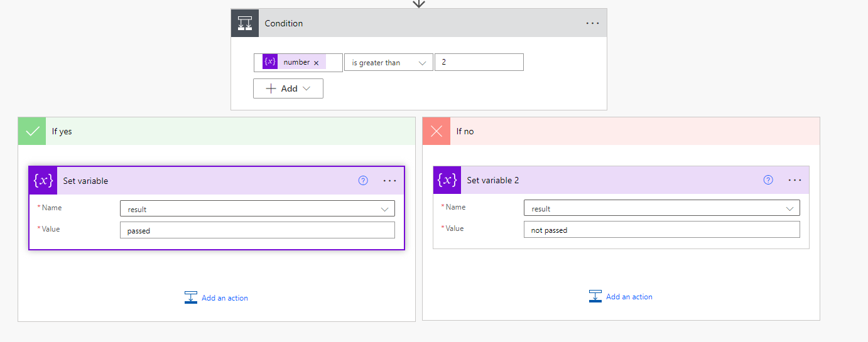Open the Condition card ellipsis menu
Screen dimensions: 868x342
pos(592,23)
